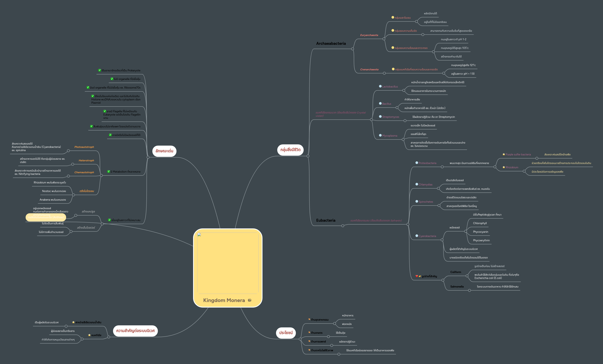Screen dimensions: 603x364
Task: Click the large image area of the central node
Action: [x=228, y=262]
